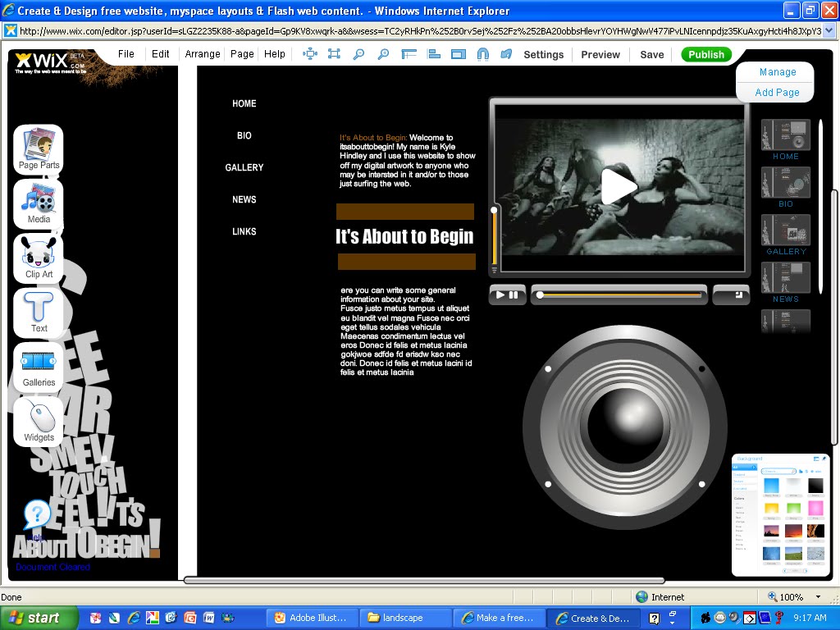Click the Windows start button
This screenshot has height=630, width=840.
point(39,619)
